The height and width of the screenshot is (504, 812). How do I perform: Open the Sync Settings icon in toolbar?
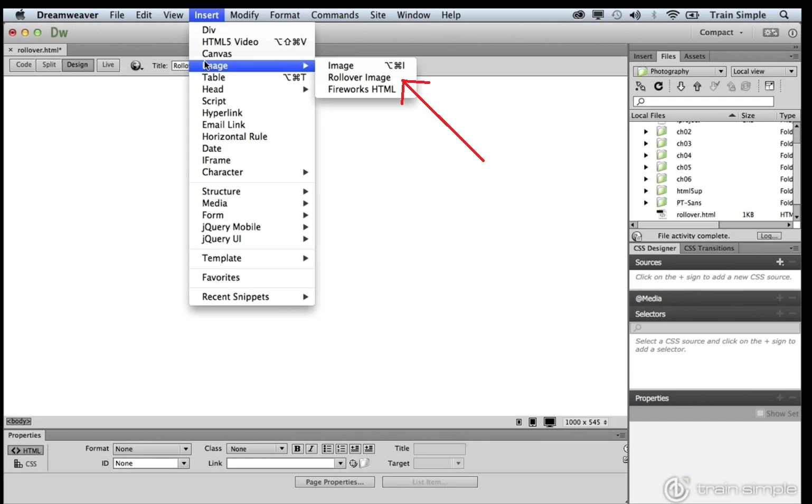[771, 33]
